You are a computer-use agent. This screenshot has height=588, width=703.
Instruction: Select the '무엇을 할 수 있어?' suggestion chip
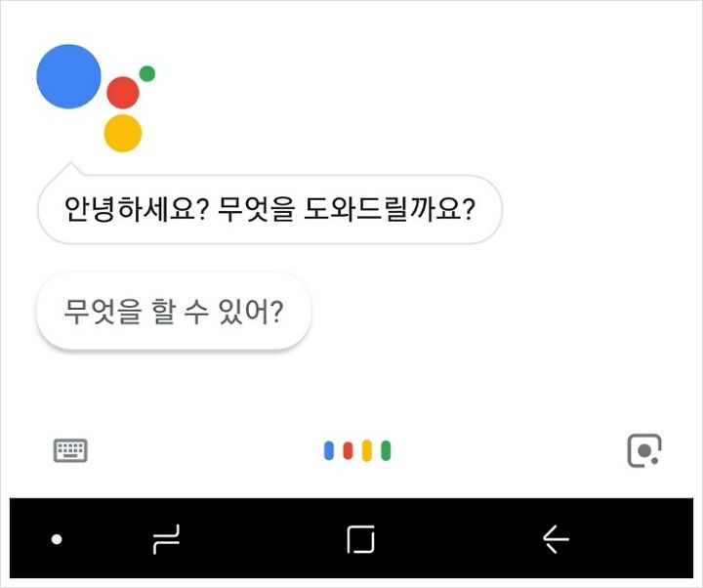174,312
